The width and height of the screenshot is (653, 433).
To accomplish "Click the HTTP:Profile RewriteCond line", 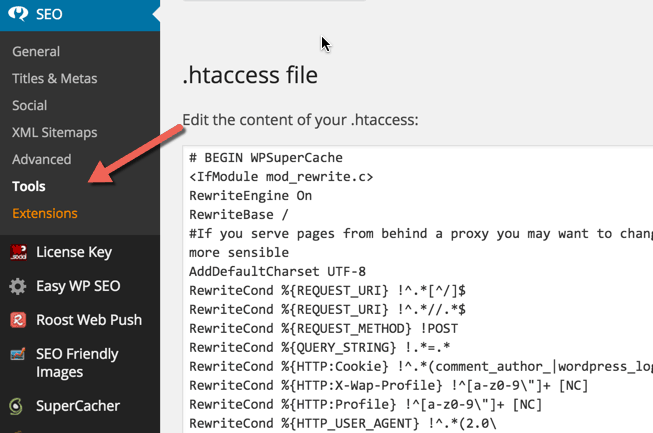I will coord(366,405).
